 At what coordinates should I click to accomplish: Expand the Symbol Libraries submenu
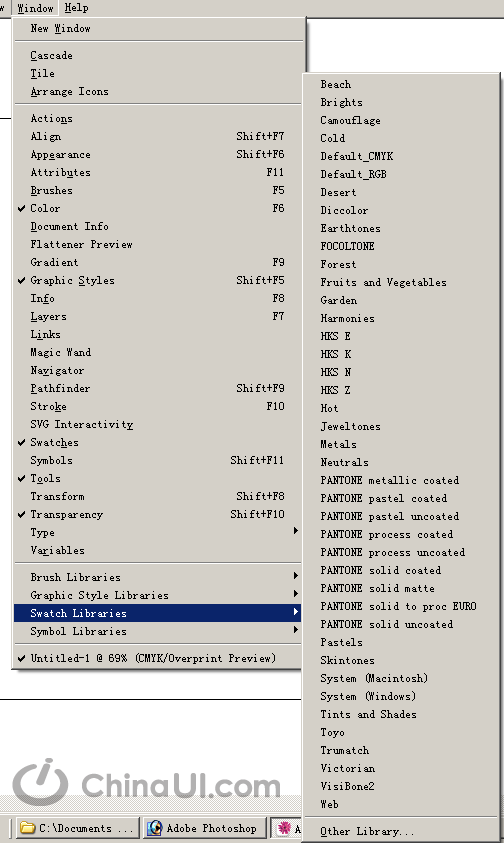(158, 631)
